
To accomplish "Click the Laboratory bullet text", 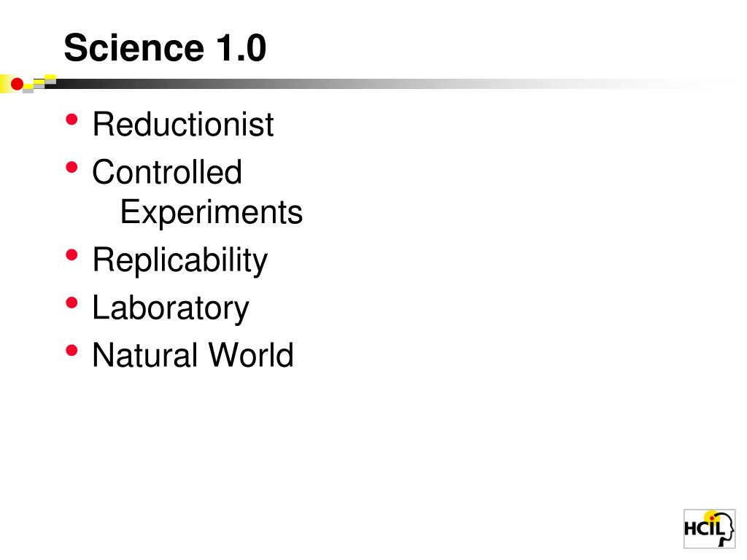I will coord(171,308).
